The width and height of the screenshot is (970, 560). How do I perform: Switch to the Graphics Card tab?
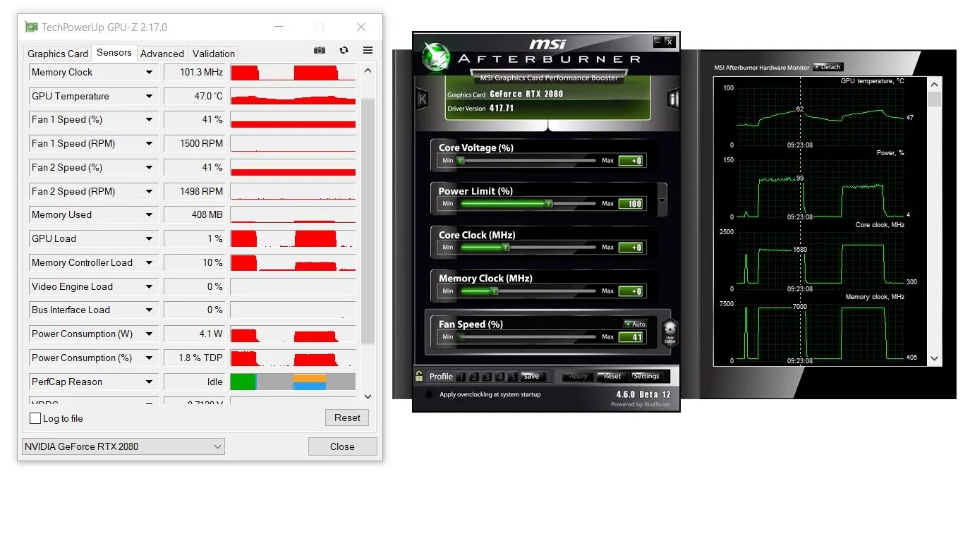[58, 54]
